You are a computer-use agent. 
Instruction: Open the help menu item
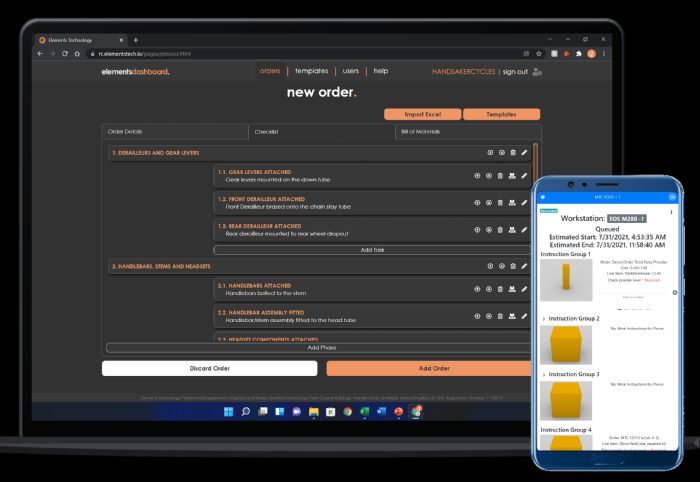tap(381, 71)
